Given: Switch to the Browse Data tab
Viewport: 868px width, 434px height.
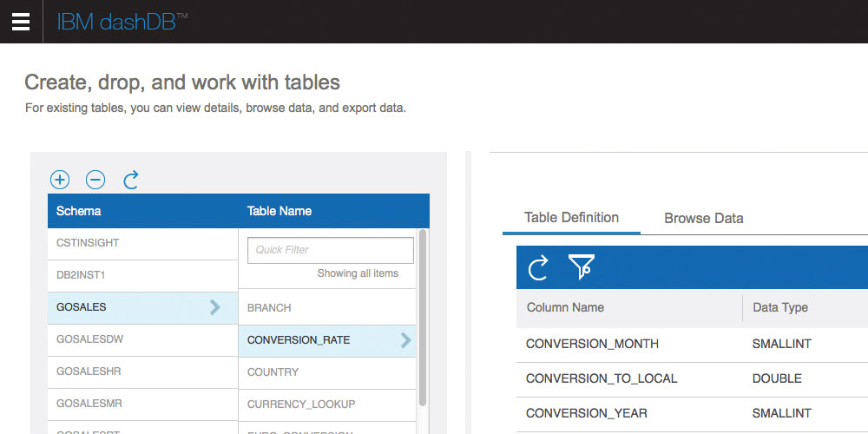Looking at the screenshot, I should [x=704, y=218].
